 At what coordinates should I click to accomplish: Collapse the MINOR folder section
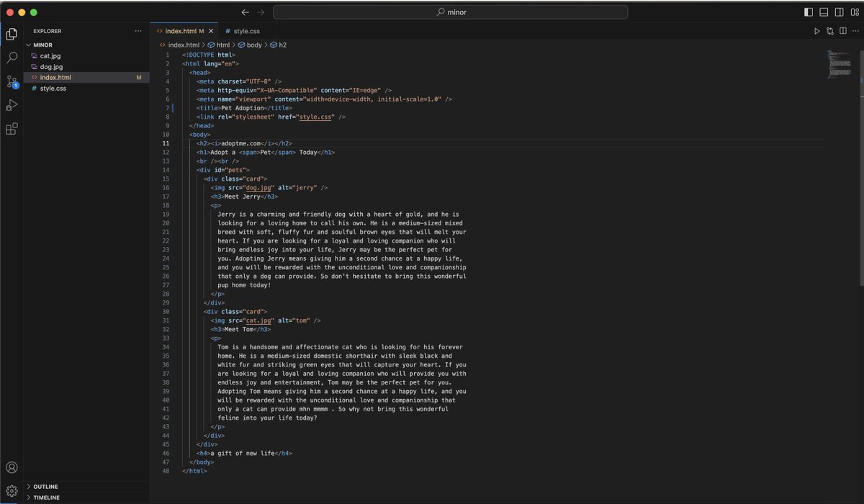point(86,45)
